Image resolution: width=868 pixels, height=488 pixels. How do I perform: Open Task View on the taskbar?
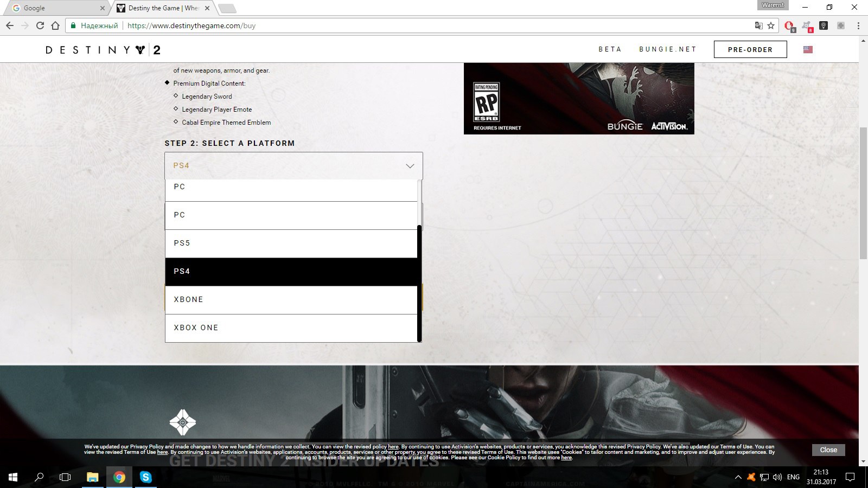coord(65,477)
